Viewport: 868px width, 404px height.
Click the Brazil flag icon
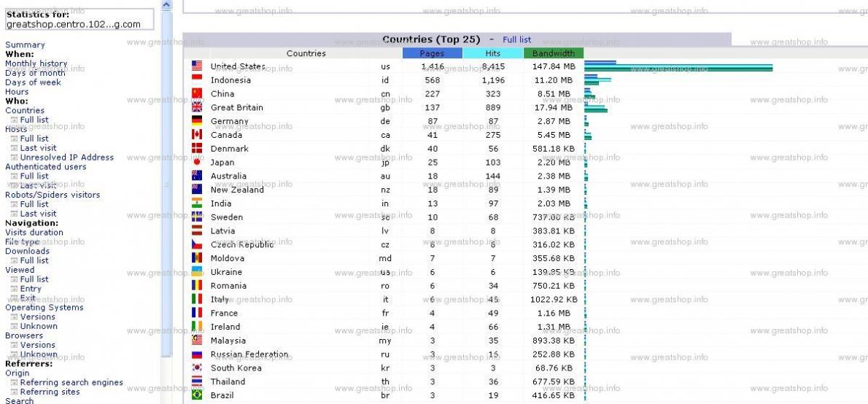[x=196, y=395]
